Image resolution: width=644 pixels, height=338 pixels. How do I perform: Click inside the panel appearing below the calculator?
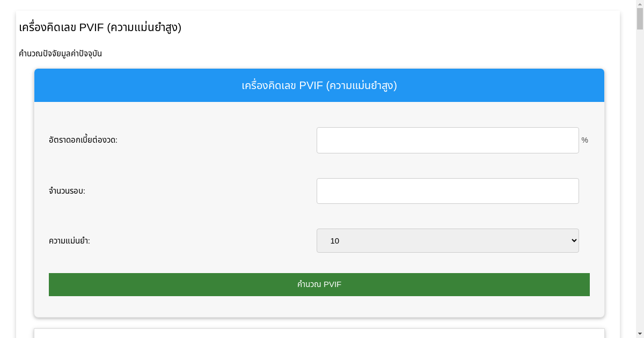(319, 334)
